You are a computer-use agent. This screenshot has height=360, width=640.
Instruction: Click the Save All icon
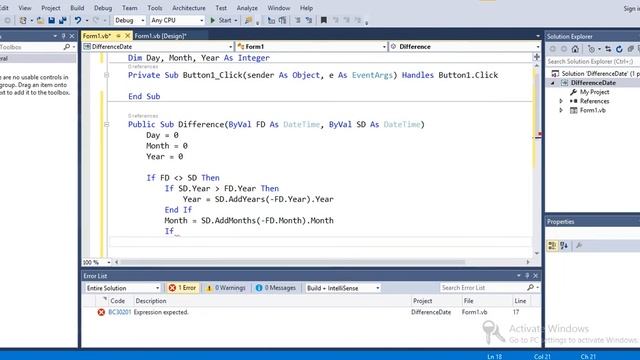[x=62, y=20]
